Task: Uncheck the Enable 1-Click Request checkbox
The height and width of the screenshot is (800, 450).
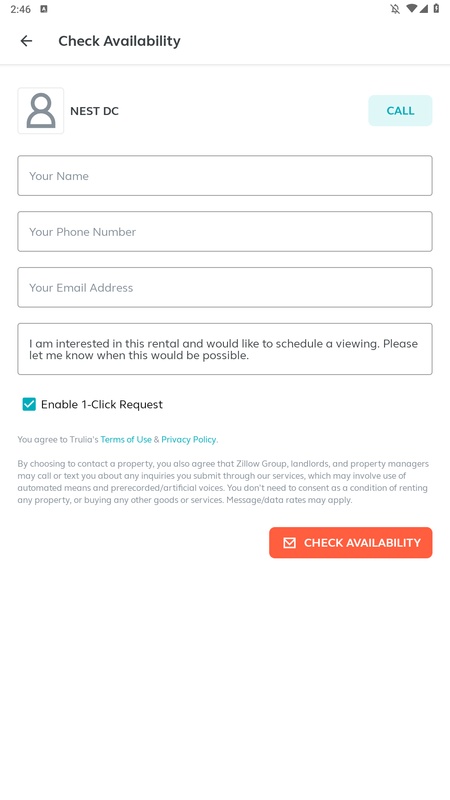Action: (x=29, y=404)
